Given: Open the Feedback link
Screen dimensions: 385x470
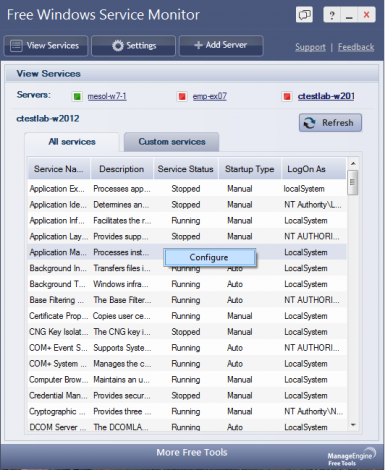Looking at the screenshot, I should [x=356, y=47].
